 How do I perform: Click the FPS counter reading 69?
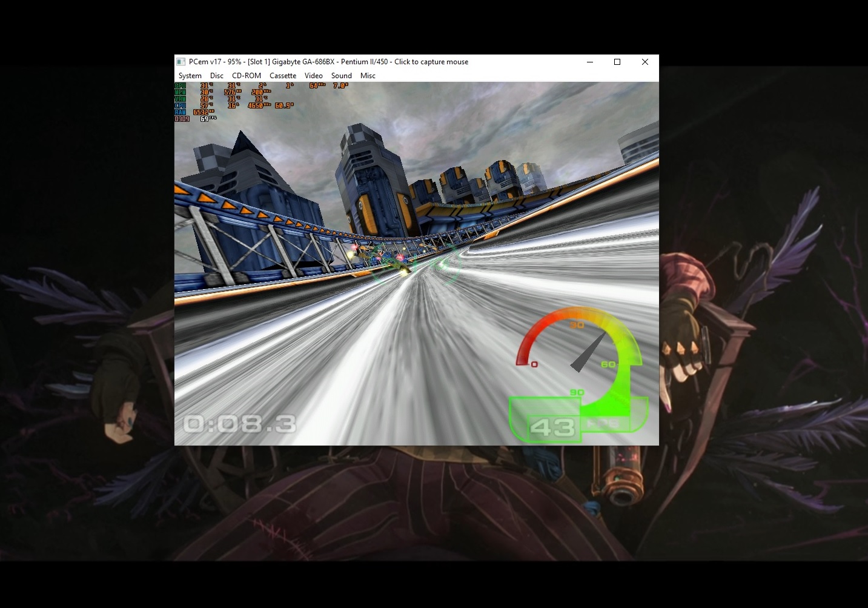tap(208, 119)
